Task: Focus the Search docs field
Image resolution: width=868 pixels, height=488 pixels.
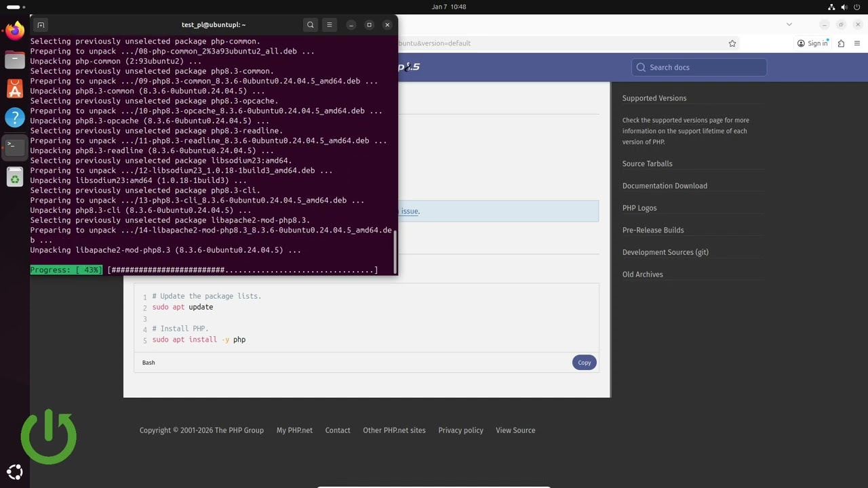Action: [x=699, y=67]
